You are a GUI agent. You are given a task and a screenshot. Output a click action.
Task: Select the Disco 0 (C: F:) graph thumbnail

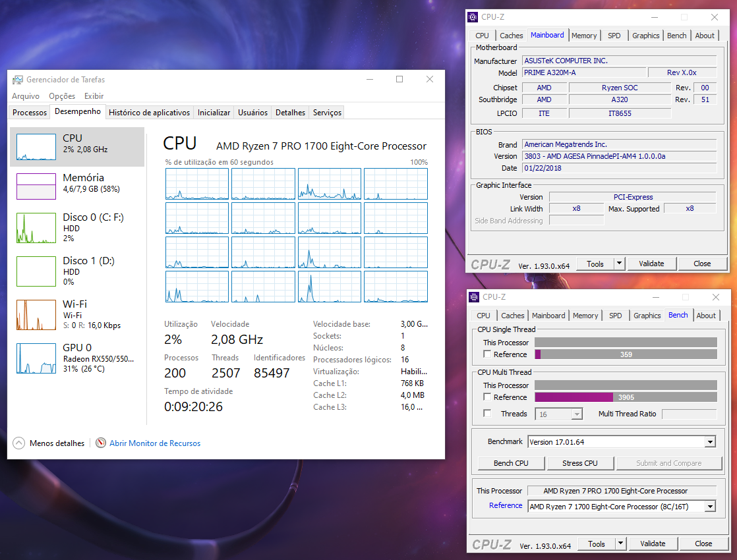click(36, 228)
